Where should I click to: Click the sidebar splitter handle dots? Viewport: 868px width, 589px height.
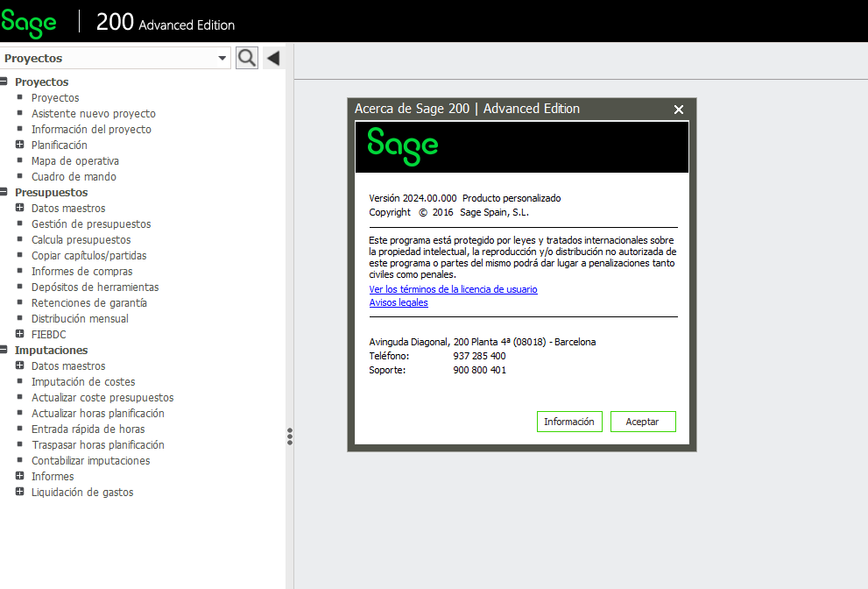click(290, 436)
